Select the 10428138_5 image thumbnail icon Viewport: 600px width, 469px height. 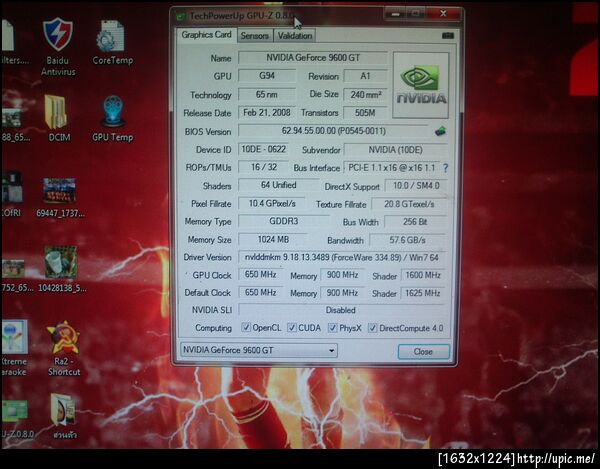click(60, 262)
